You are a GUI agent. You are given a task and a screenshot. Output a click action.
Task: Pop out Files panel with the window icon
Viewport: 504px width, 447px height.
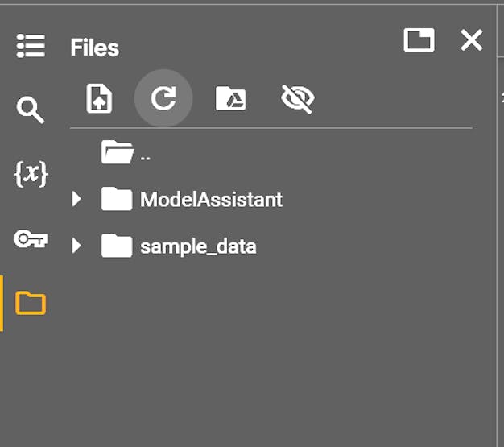click(x=419, y=40)
